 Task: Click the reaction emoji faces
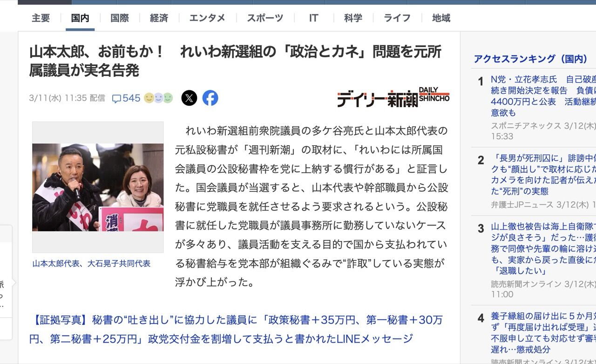[158, 98]
